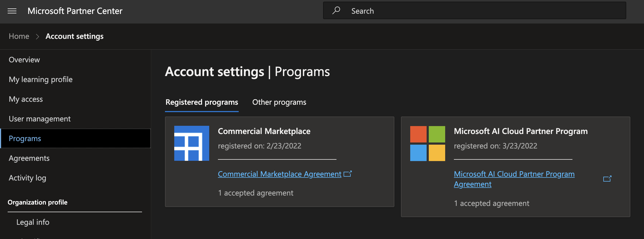Select My access in the sidebar
This screenshot has height=239, width=644.
[x=26, y=99]
